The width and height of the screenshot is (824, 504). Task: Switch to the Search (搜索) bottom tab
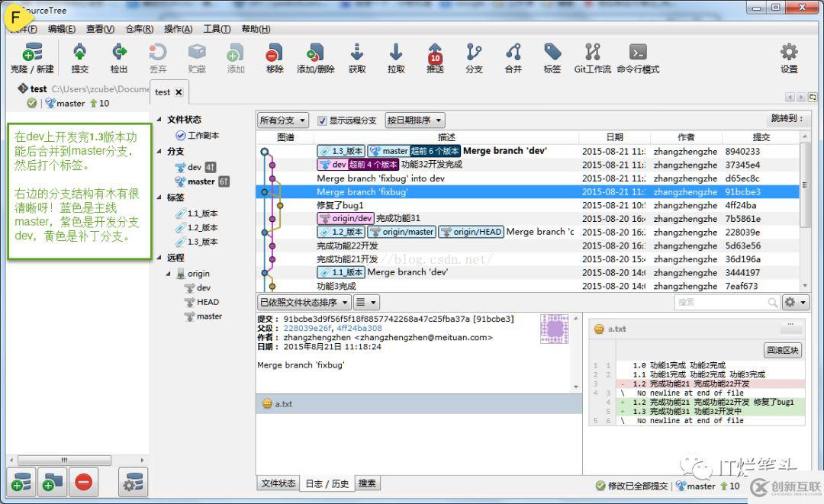367,483
